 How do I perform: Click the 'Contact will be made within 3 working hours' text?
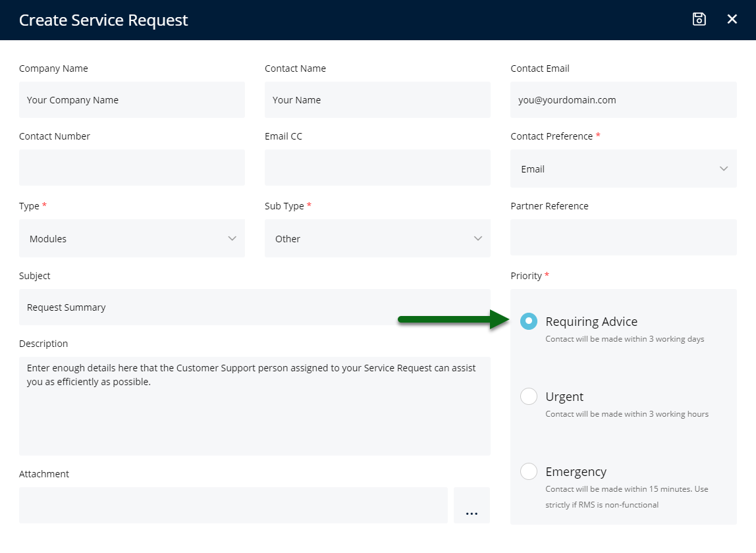[627, 413]
